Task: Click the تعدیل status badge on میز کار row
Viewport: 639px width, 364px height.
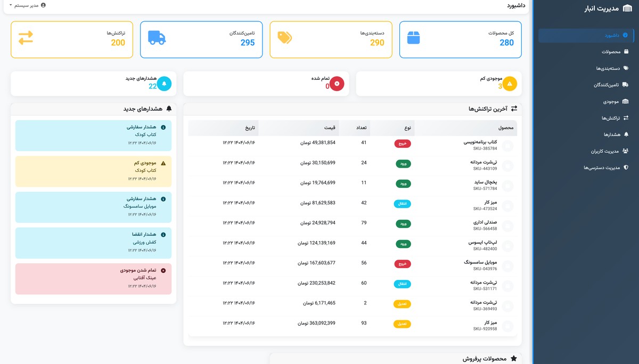Action: point(402,323)
